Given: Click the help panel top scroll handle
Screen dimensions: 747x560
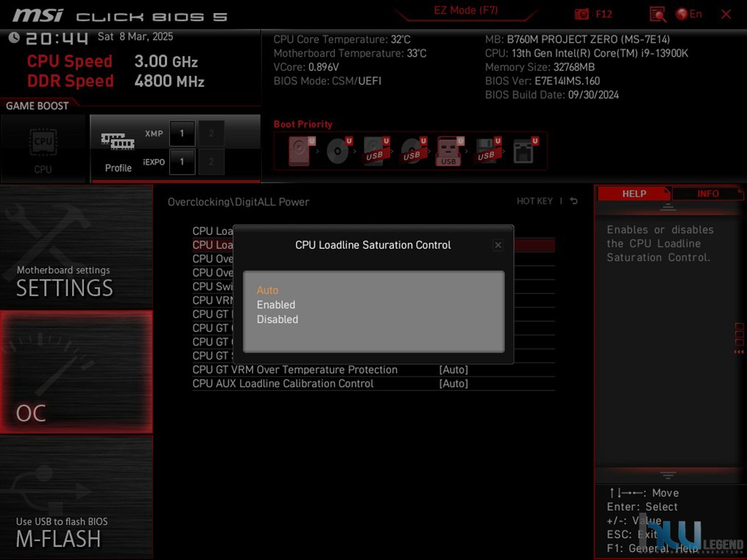Looking at the screenshot, I should 668,207.
